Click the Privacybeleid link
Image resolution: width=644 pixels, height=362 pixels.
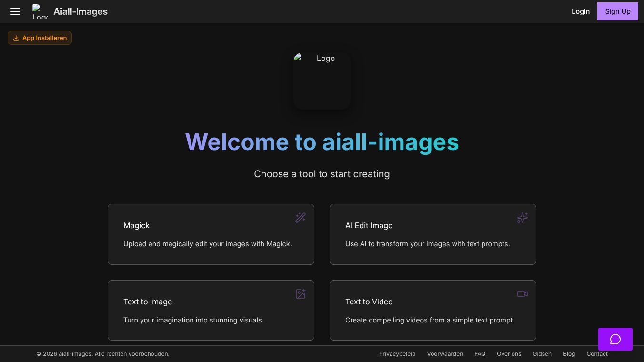[397, 354]
